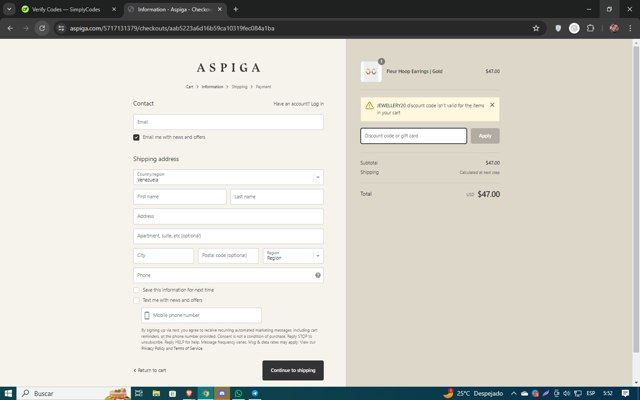The image size is (640, 400).
Task: Enable Text me with news and offers
Action: [136, 300]
